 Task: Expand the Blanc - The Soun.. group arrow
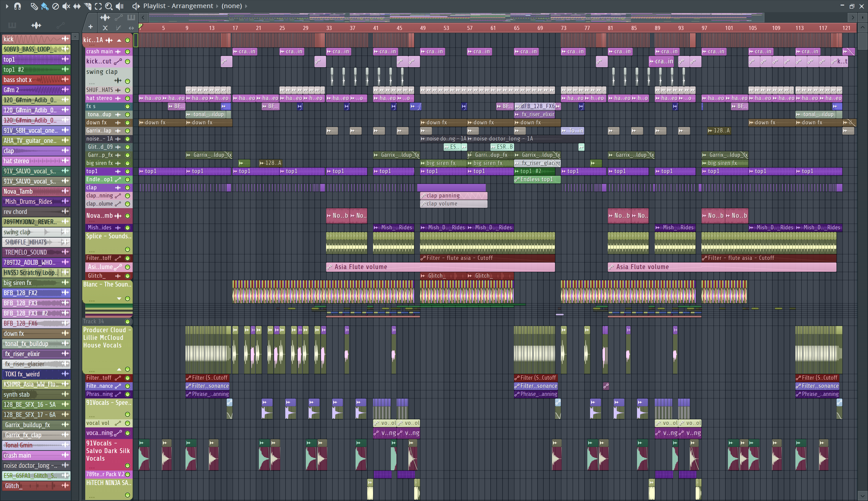tap(119, 298)
